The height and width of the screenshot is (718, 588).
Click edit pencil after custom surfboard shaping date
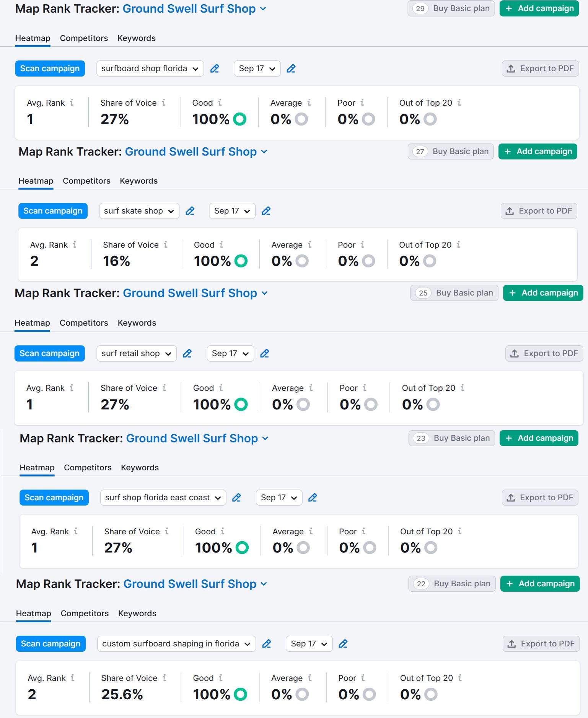343,644
